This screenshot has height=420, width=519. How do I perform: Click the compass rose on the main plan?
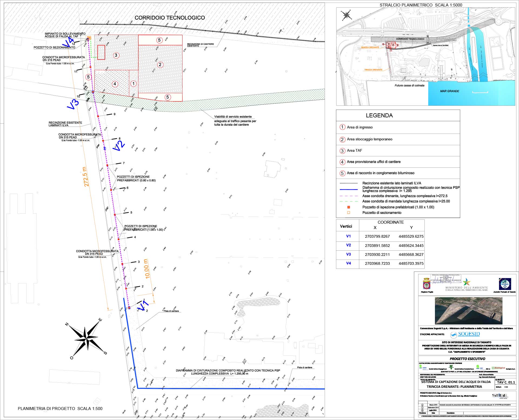[x=86, y=339]
